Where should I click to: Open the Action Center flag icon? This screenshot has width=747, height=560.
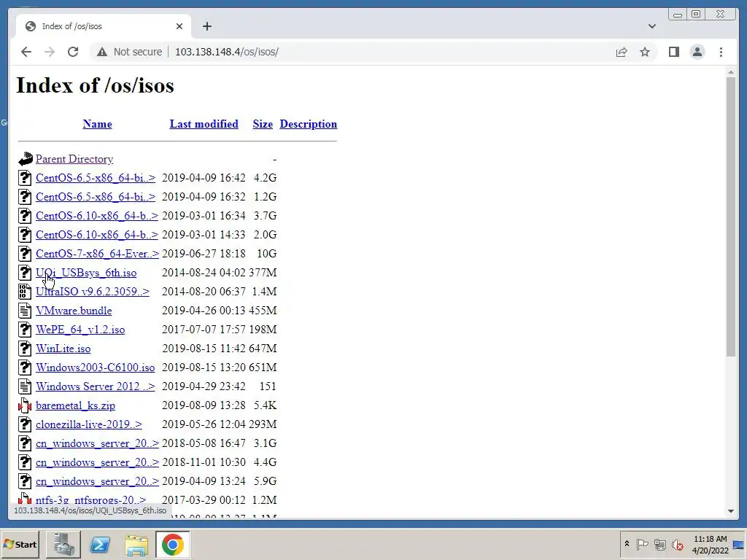(x=642, y=544)
